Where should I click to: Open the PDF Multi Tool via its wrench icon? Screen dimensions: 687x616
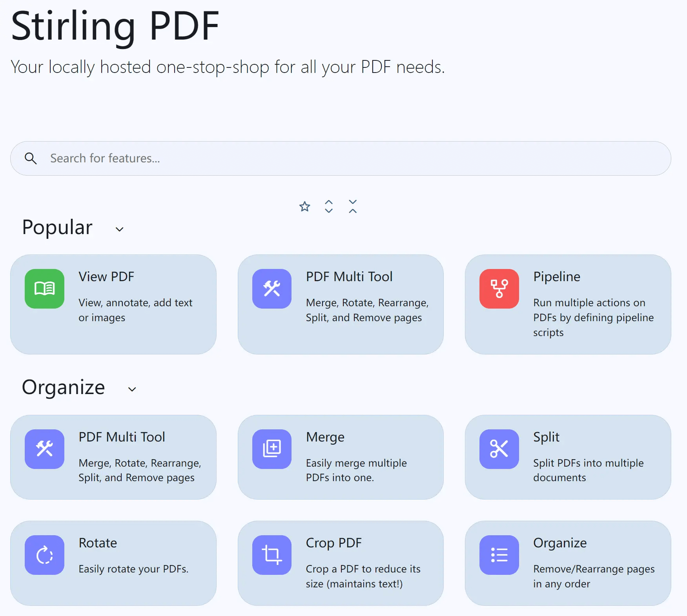[x=272, y=289]
